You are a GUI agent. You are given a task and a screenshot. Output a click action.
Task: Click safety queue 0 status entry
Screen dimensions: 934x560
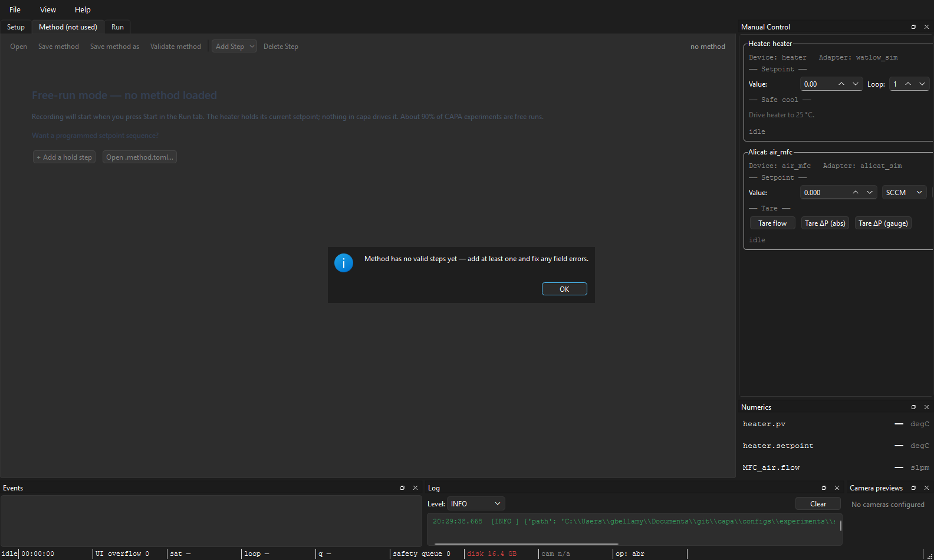pos(422,554)
